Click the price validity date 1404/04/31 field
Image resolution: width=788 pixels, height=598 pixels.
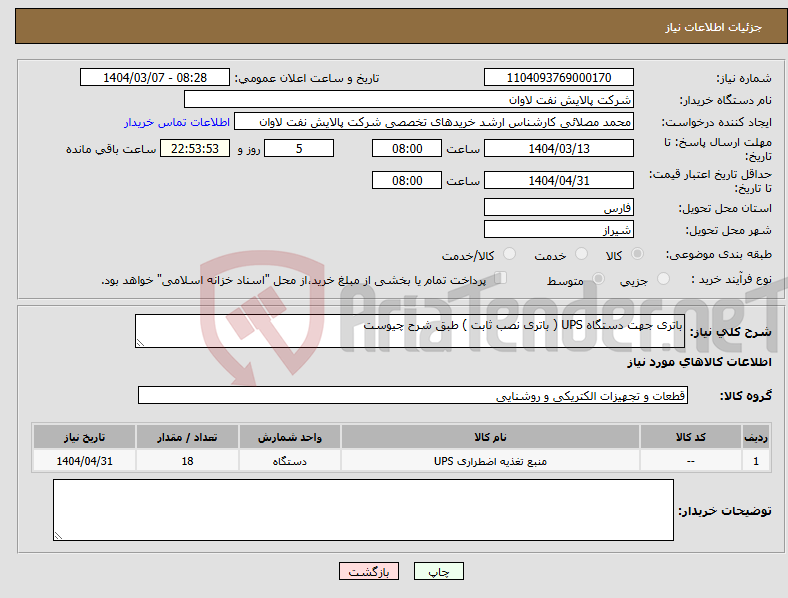[x=559, y=180]
